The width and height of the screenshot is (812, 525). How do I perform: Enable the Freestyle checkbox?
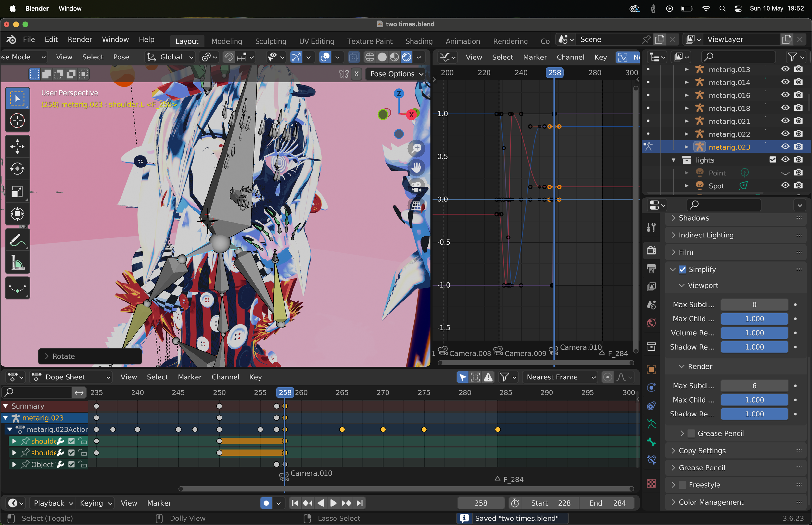click(682, 485)
